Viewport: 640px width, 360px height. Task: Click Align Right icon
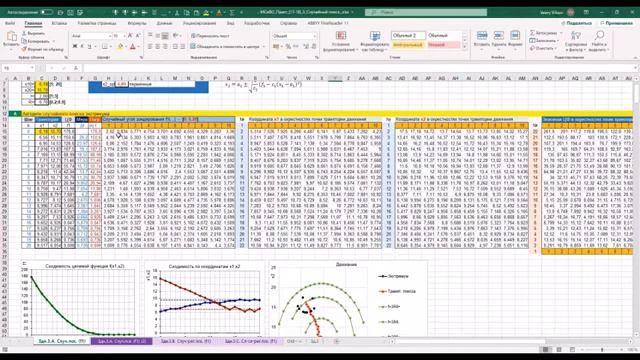pyautogui.click(x=165, y=47)
